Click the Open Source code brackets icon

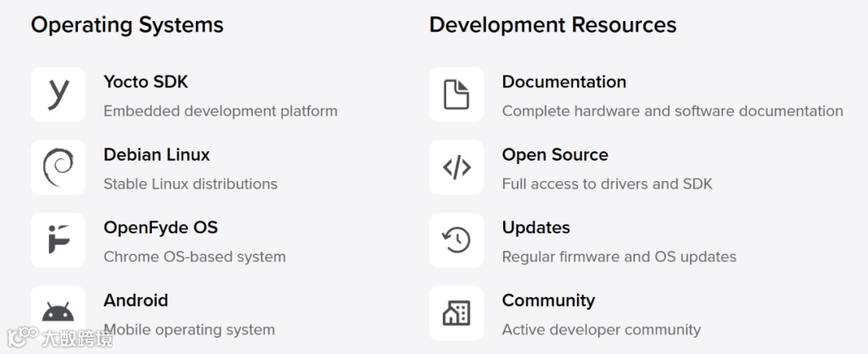pos(457,167)
